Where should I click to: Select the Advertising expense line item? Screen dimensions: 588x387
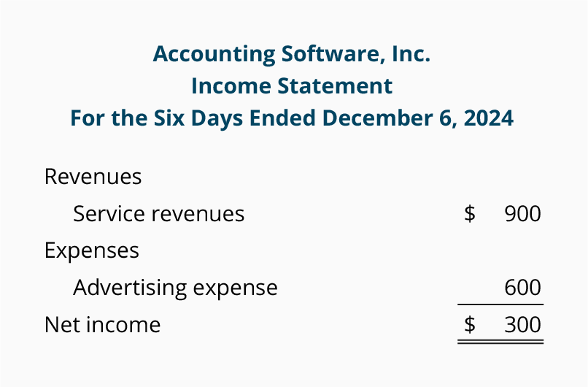coord(175,288)
